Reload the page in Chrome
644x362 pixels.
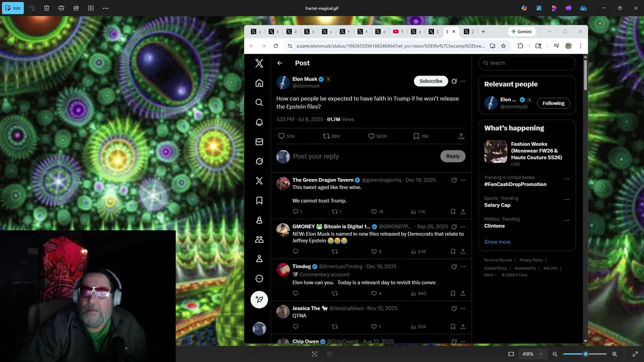(276, 46)
